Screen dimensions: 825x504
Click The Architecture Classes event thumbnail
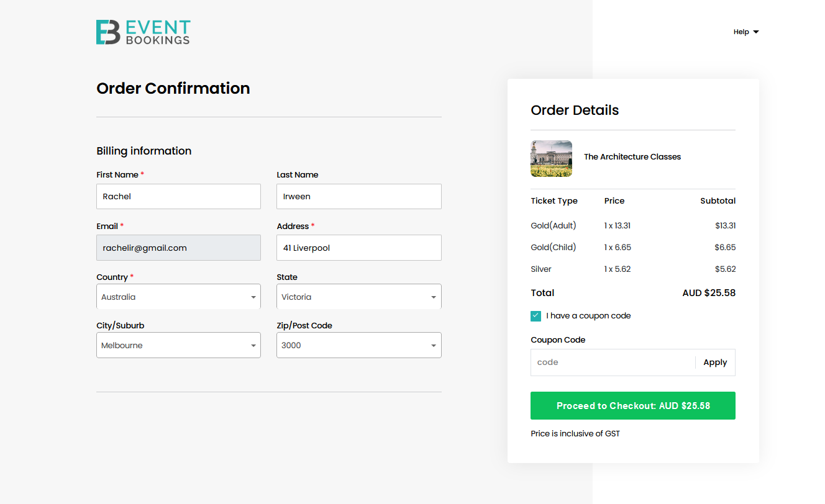pos(552,159)
